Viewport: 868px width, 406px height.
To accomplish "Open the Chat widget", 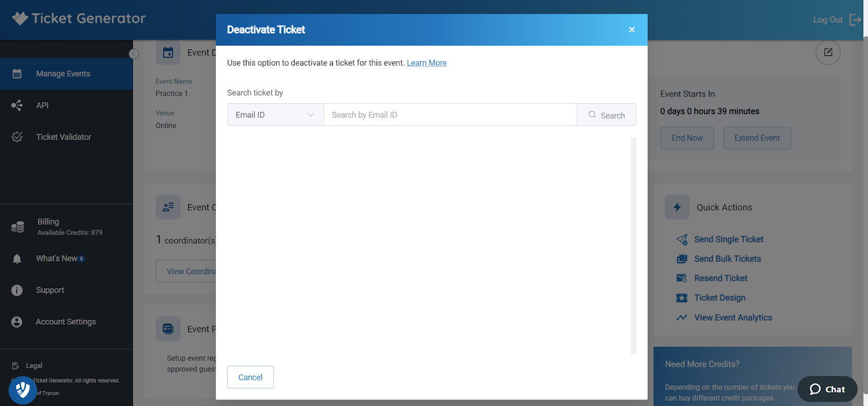I will 827,389.
